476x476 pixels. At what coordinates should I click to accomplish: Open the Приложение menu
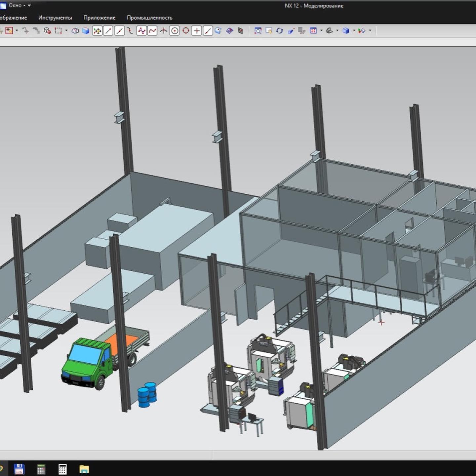(x=99, y=18)
